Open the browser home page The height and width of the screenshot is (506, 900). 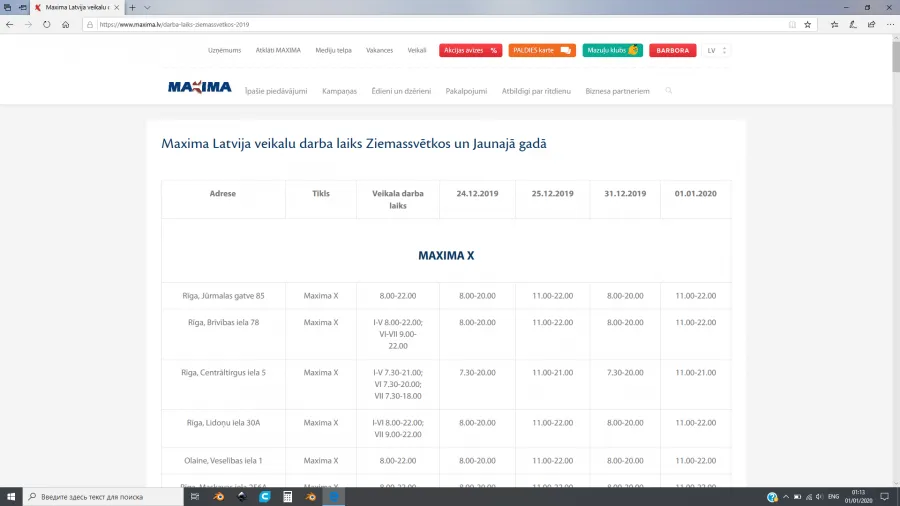[x=65, y=25]
